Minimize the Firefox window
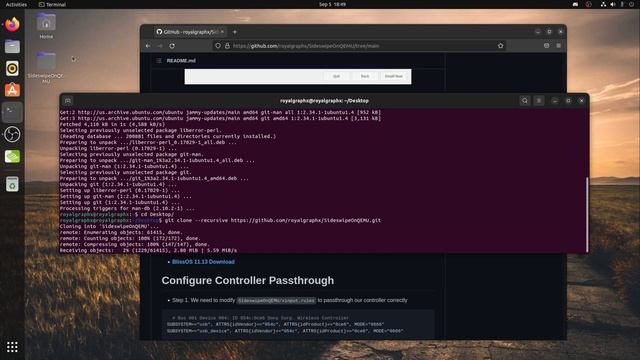Screen dimensions: 640x360 pos(538,32)
